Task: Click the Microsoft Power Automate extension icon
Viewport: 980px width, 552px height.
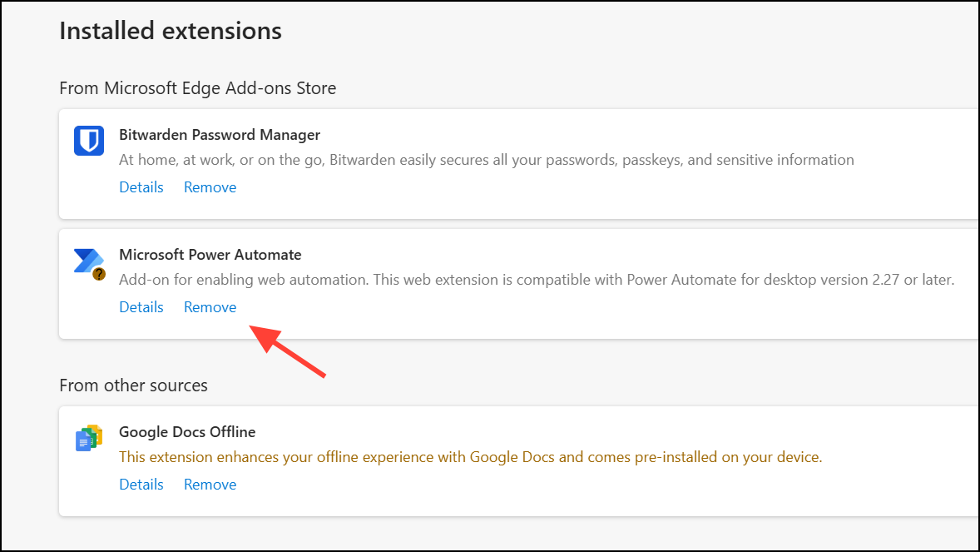Action: click(x=88, y=261)
